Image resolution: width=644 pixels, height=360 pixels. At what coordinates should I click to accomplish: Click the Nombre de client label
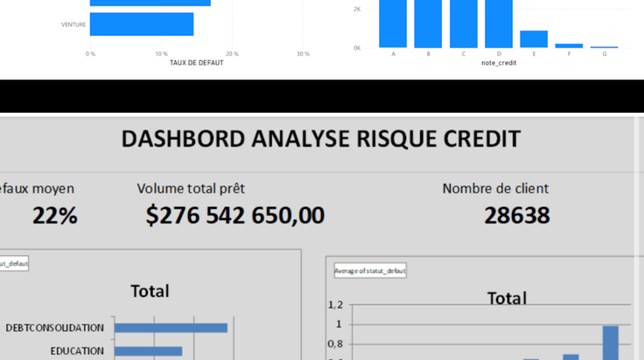pyautogui.click(x=495, y=189)
